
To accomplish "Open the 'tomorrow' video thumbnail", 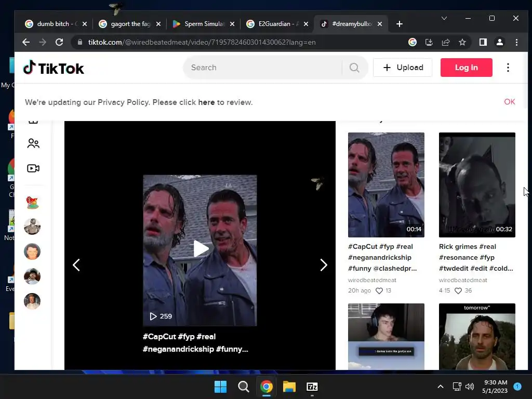I will (477, 337).
